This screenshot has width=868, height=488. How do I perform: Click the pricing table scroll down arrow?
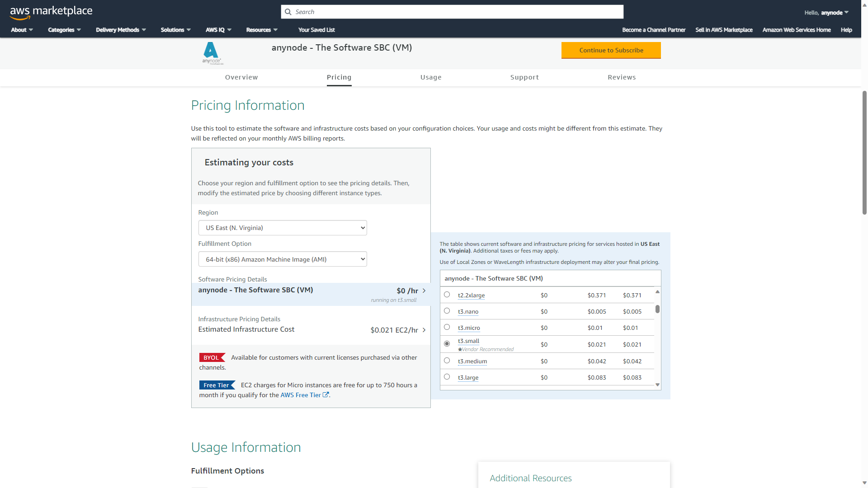click(x=657, y=385)
